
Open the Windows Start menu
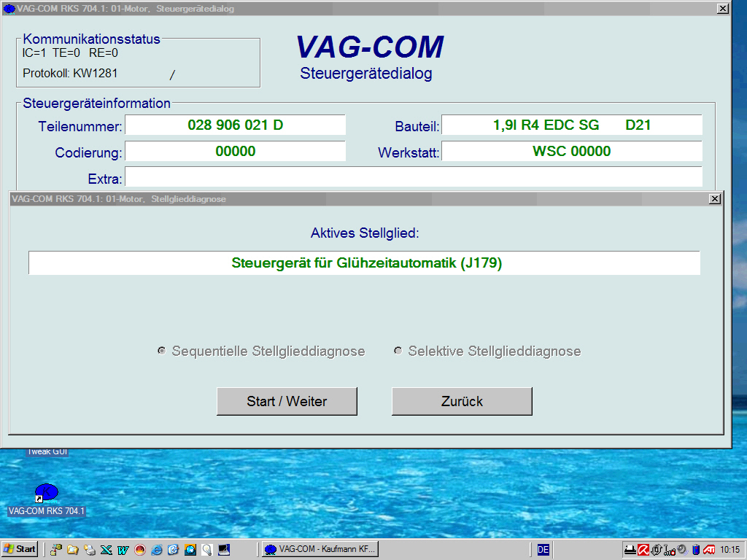[x=20, y=549]
